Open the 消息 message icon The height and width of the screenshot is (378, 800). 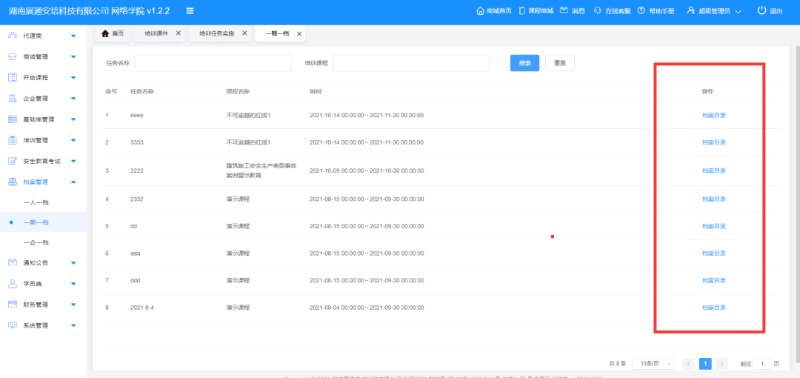coord(564,11)
